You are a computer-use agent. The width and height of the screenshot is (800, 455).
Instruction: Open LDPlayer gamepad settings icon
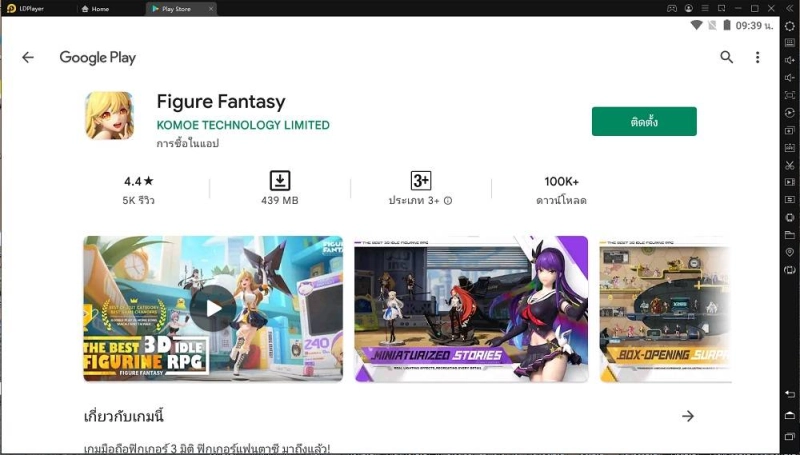coord(672,8)
